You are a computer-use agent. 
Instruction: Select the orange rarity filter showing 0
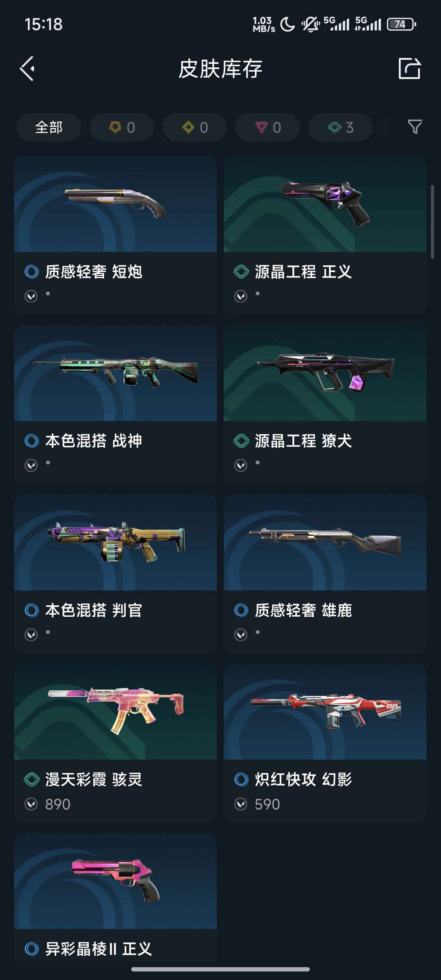[122, 127]
